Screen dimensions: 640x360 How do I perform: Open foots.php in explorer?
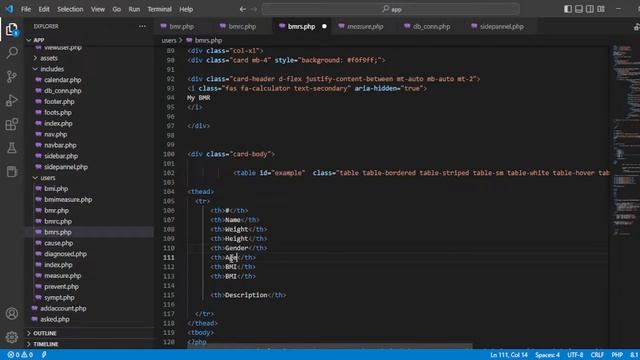pos(58,113)
